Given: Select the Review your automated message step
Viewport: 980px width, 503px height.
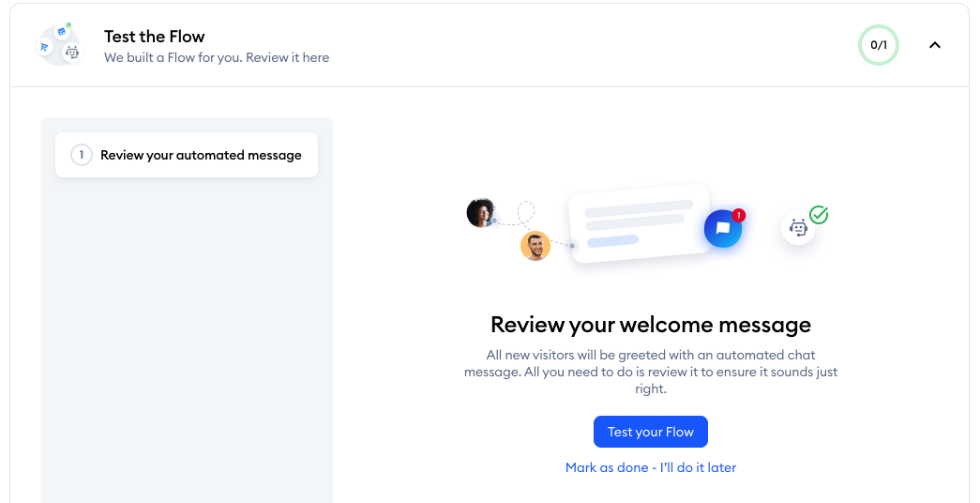Looking at the screenshot, I should tap(187, 155).
